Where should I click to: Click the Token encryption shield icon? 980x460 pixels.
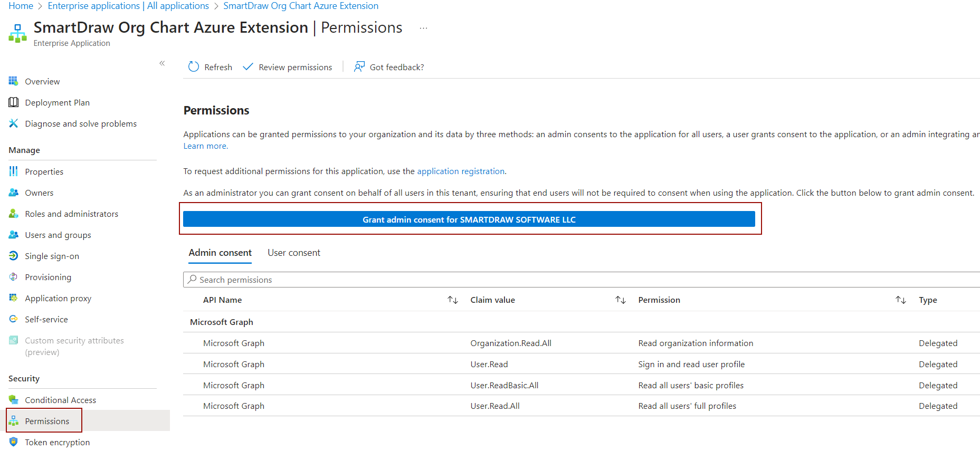14,442
